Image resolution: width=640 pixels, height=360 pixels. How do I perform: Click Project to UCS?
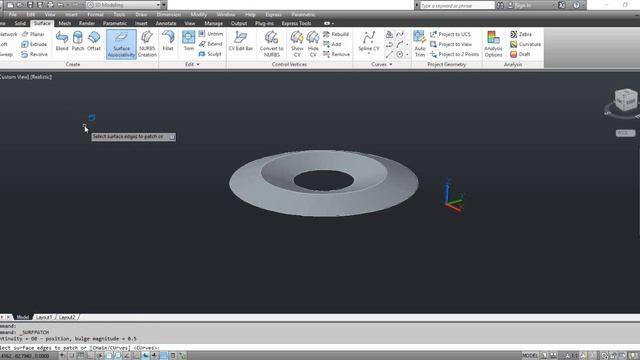(x=450, y=34)
